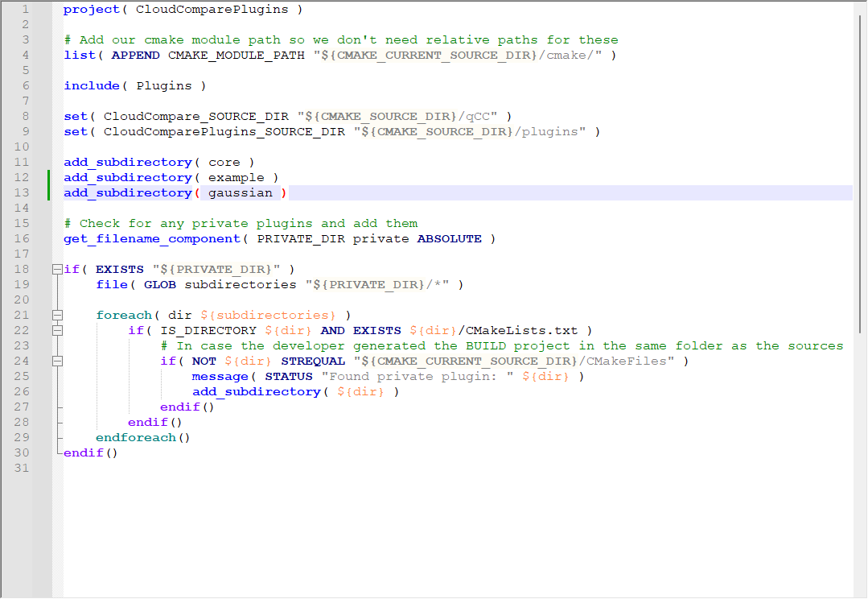Click the word example on line 12
This screenshot has width=868, height=599.
pos(236,178)
